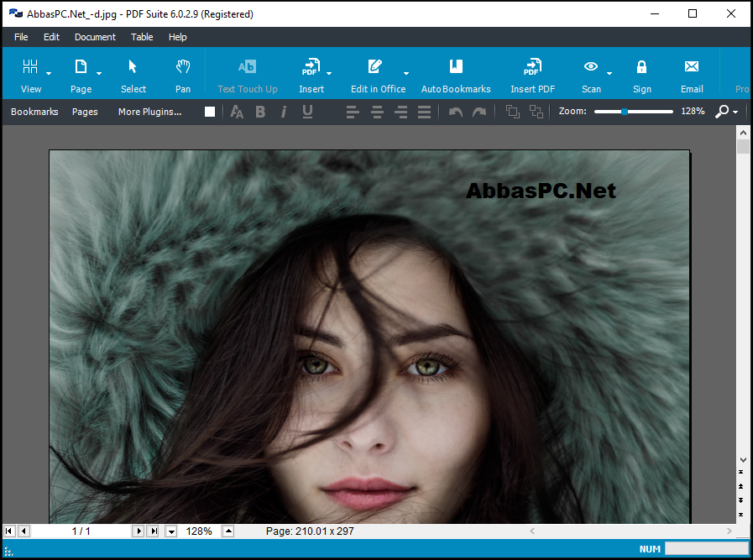Click the vertical scrollbar up arrow

pyautogui.click(x=743, y=133)
